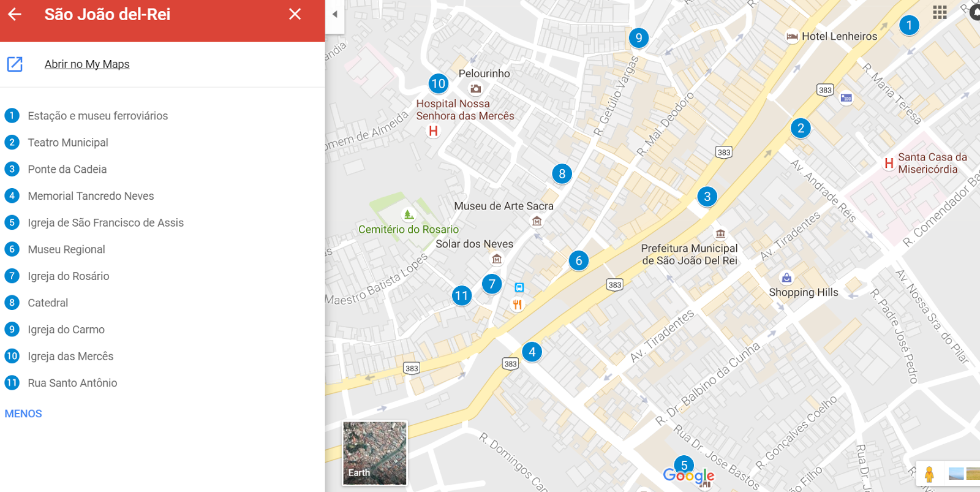980x492 pixels.
Task: Click map marker number 11
Action: click(x=462, y=296)
